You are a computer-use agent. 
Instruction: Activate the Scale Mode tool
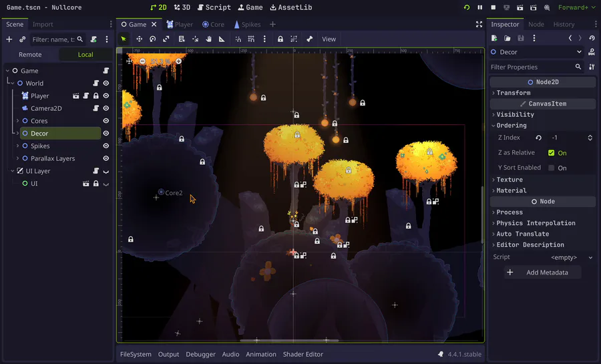166,39
